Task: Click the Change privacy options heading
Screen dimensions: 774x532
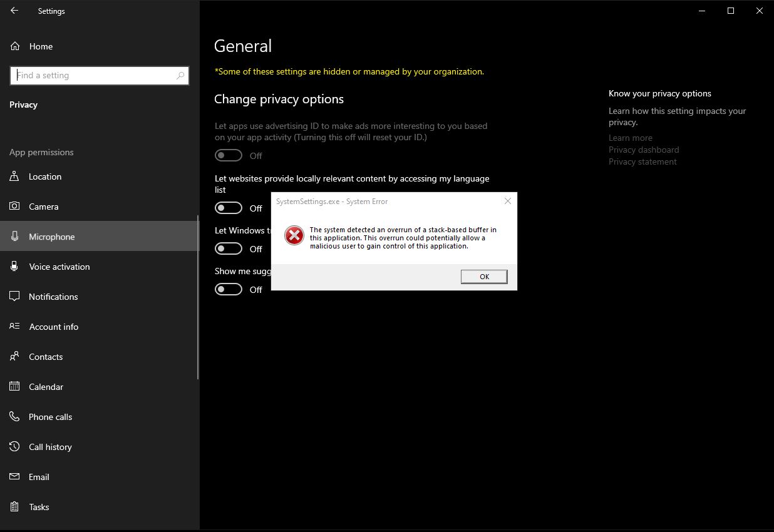Action: (279, 99)
